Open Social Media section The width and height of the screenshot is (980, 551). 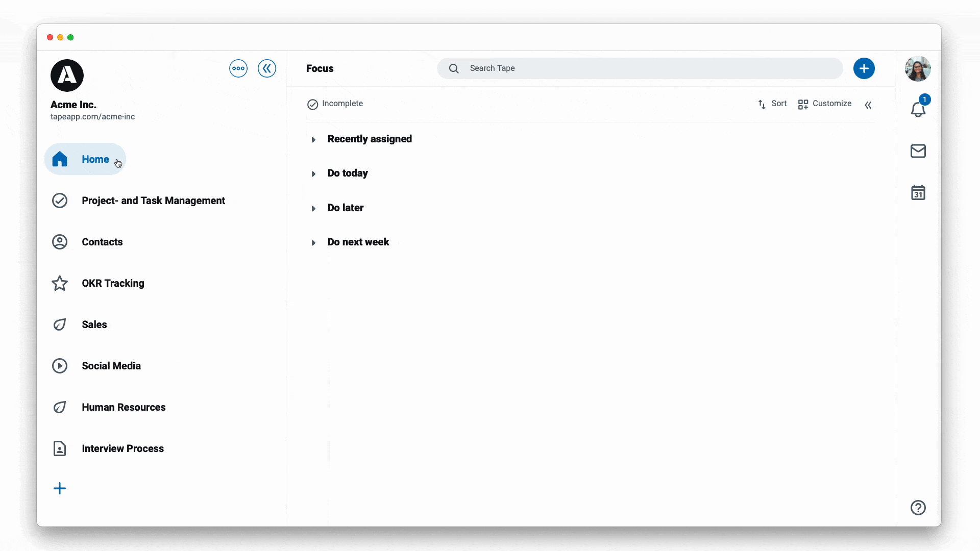[x=111, y=365]
